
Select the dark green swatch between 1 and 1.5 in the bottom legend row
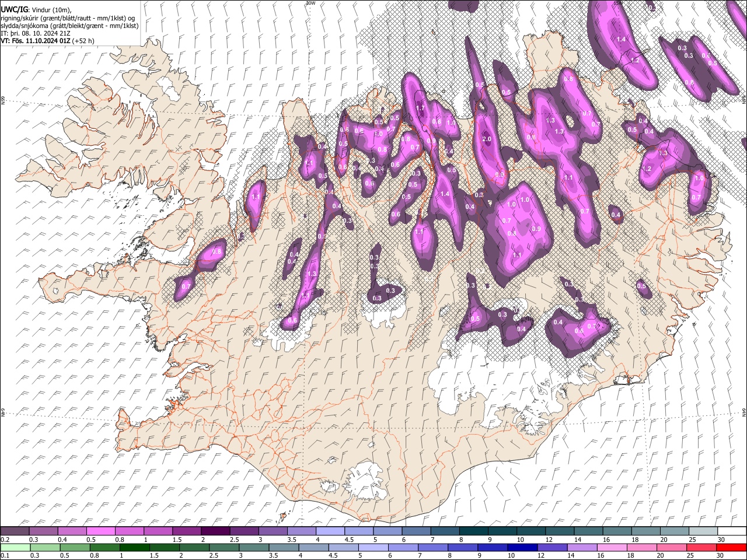(x=135, y=547)
